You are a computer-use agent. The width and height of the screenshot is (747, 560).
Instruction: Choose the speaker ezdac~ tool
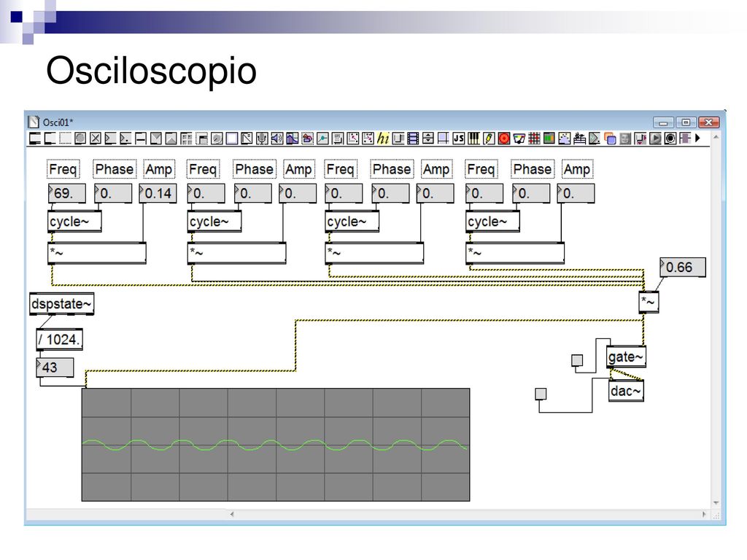(x=276, y=139)
